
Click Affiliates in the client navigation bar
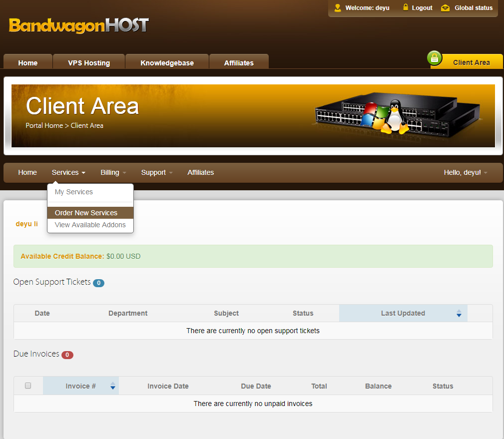coord(201,173)
